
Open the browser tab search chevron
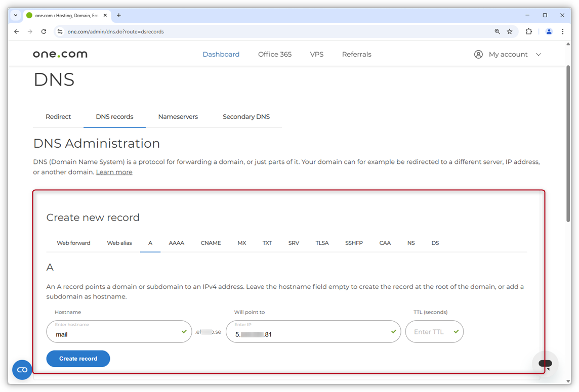coord(15,15)
